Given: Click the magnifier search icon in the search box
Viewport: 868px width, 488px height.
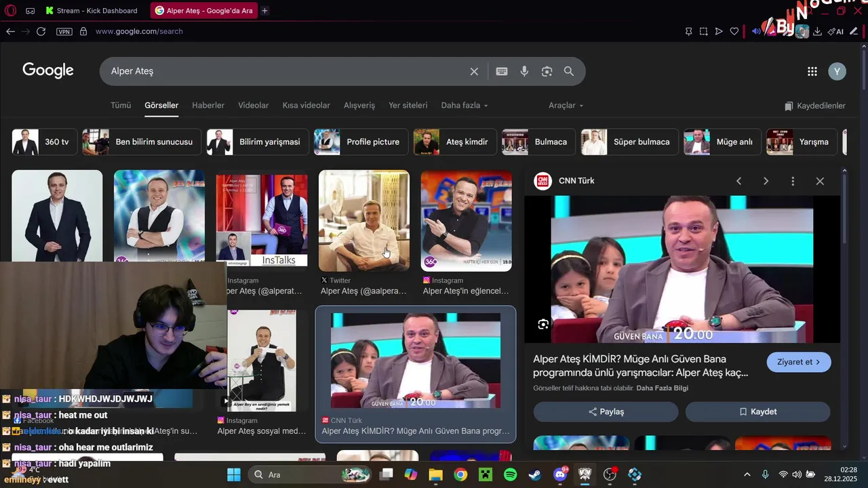Looking at the screenshot, I should pos(569,71).
